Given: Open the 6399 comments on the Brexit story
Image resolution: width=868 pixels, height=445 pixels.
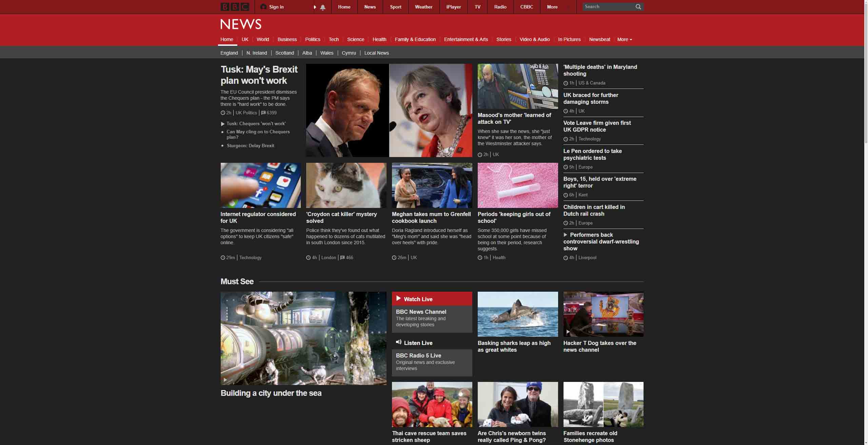Looking at the screenshot, I should [269, 113].
